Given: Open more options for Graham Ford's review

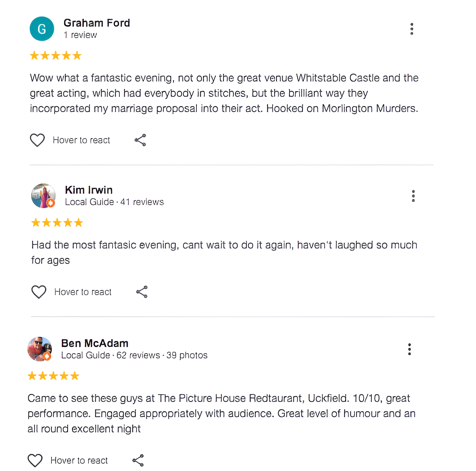Looking at the screenshot, I should tap(412, 29).
